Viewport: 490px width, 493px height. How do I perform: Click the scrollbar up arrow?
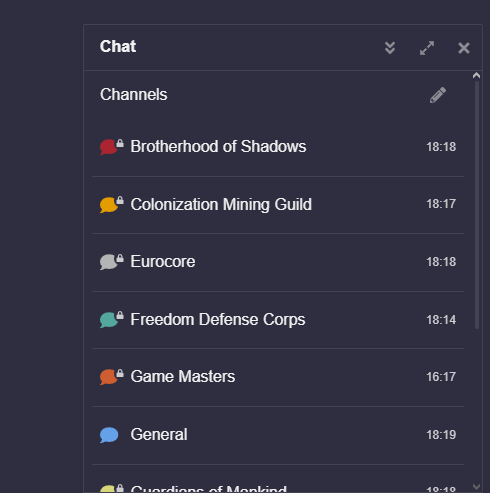476,76
